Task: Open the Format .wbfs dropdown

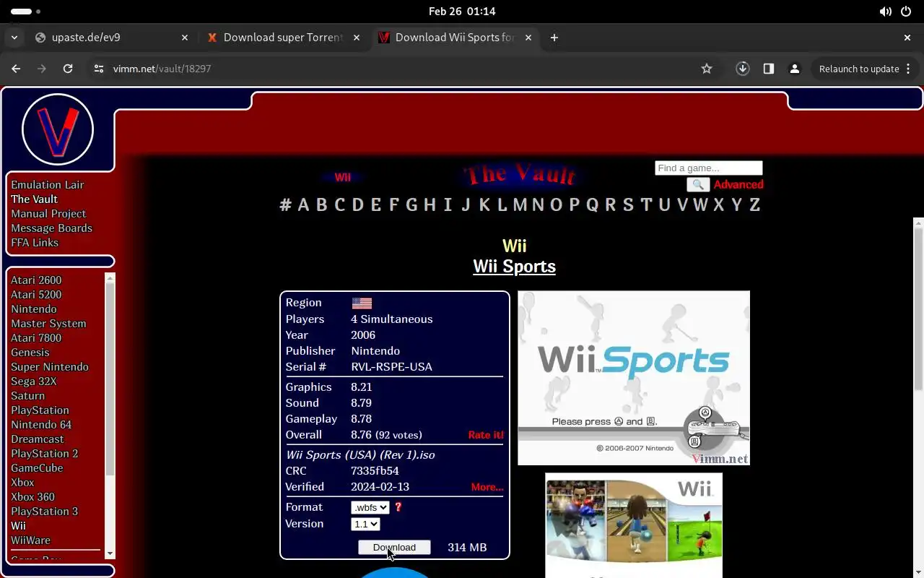Action: coord(370,508)
